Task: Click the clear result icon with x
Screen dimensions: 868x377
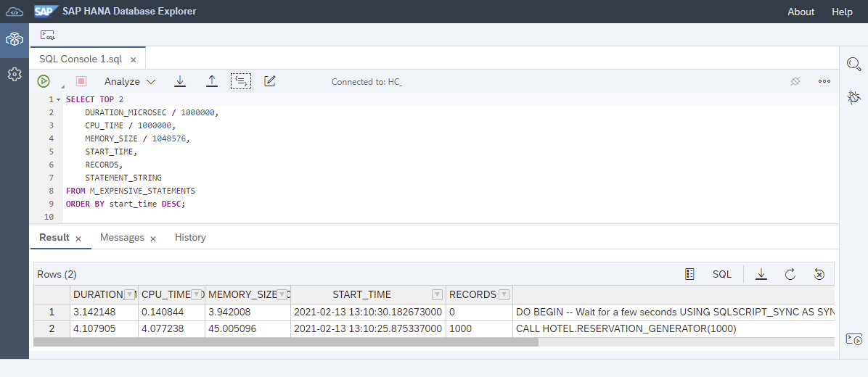Action: point(820,274)
